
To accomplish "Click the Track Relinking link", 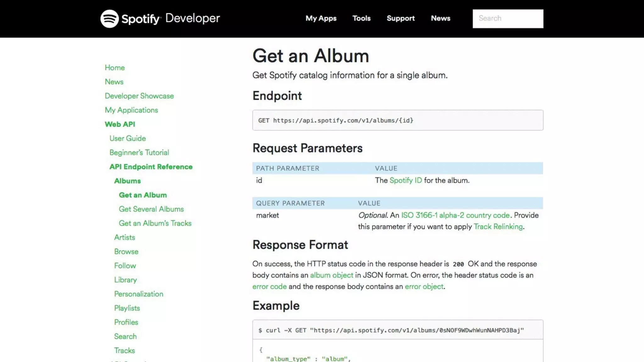I will coord(498,227).
